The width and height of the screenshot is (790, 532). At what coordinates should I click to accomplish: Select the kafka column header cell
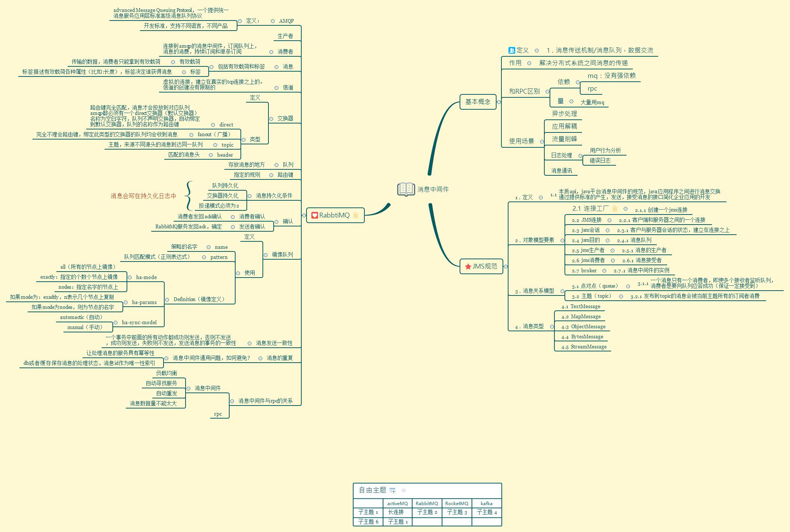pos(486,503)
